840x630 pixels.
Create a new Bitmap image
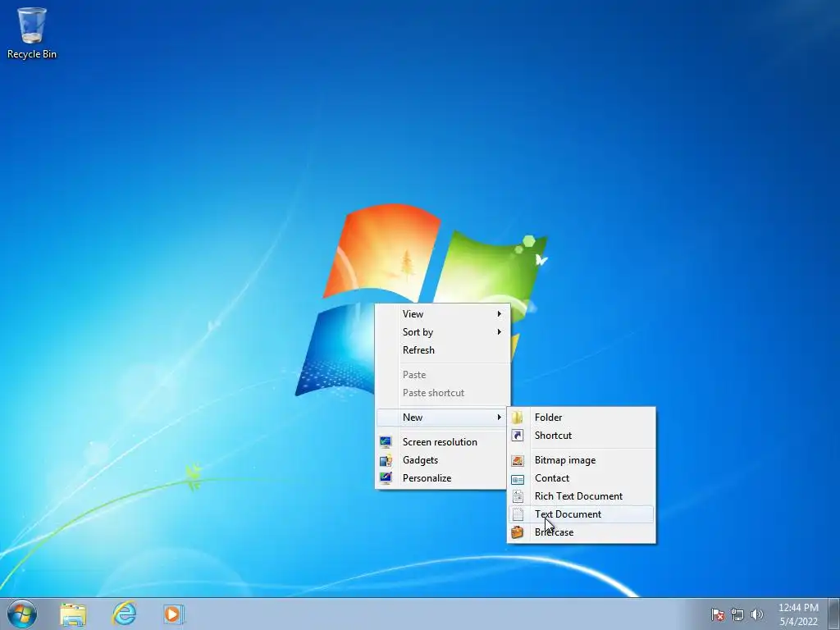(582, 460)
